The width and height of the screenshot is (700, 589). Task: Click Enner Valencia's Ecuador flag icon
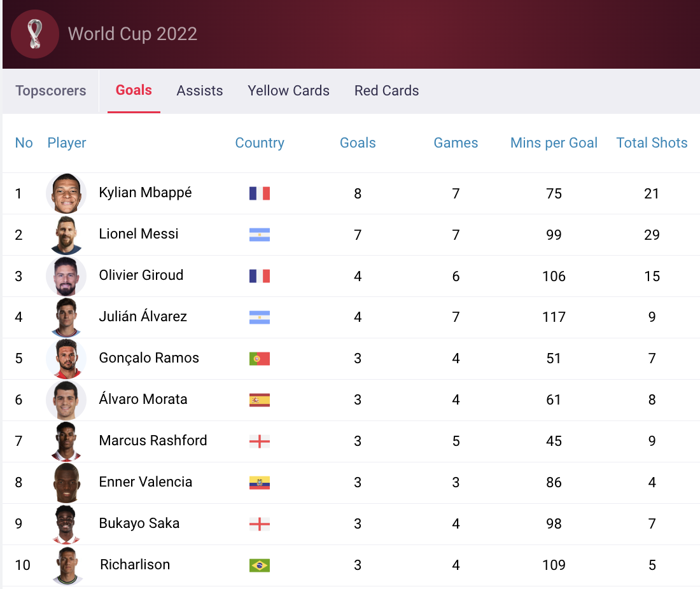click(x=260, y=483)
